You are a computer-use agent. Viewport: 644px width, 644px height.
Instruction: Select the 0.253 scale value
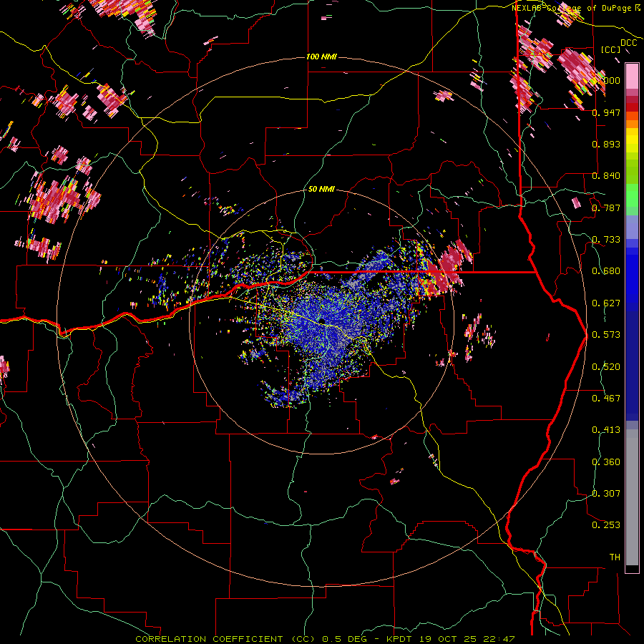[x=606, y=525]
